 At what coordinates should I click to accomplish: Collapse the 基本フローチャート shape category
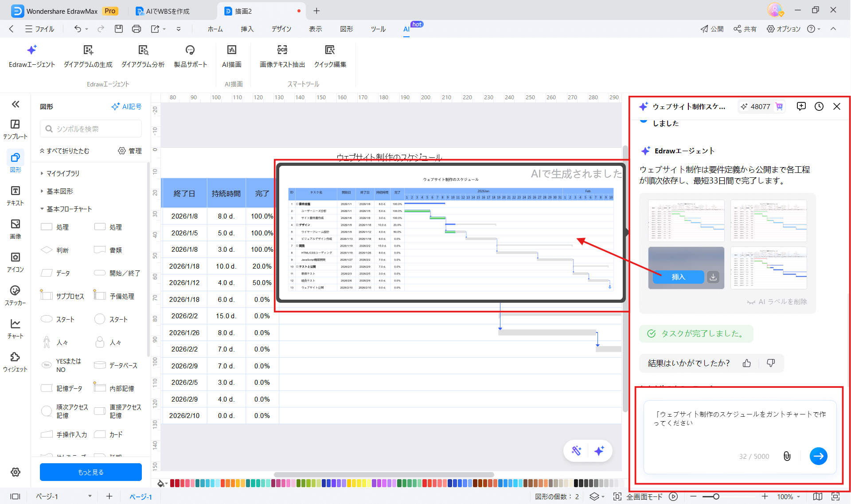pyautogui.click(x=69, y=209)
